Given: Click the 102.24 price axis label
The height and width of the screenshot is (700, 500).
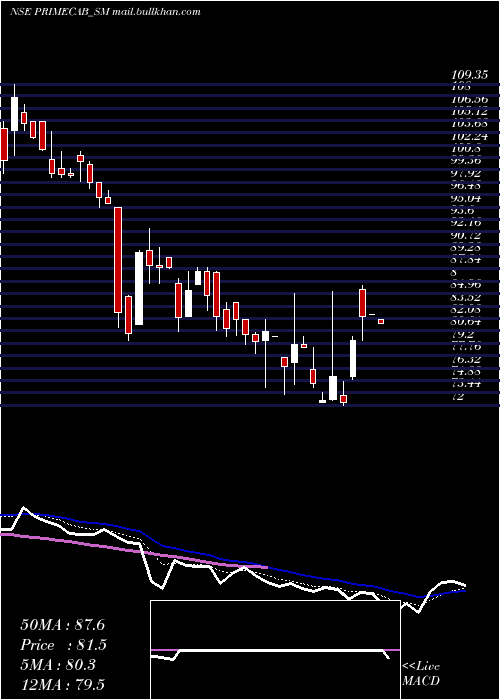Looking at the screenshot, I should click(469, 137).
